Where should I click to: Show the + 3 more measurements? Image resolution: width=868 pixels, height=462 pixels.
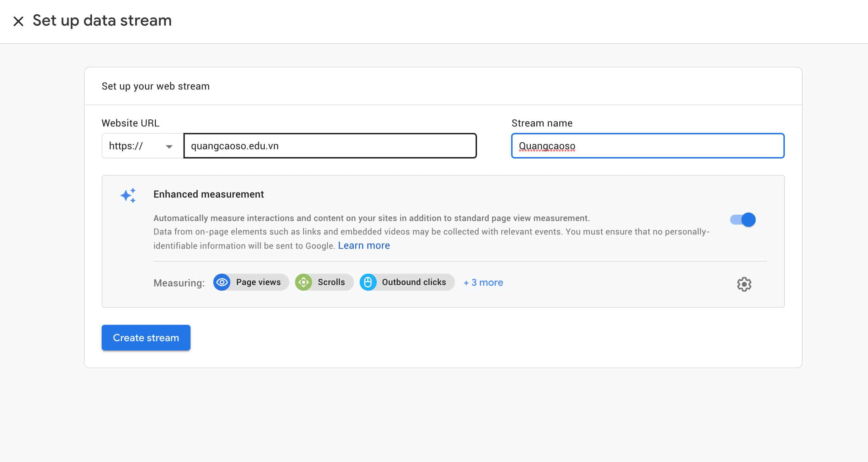tap(483, 283)
